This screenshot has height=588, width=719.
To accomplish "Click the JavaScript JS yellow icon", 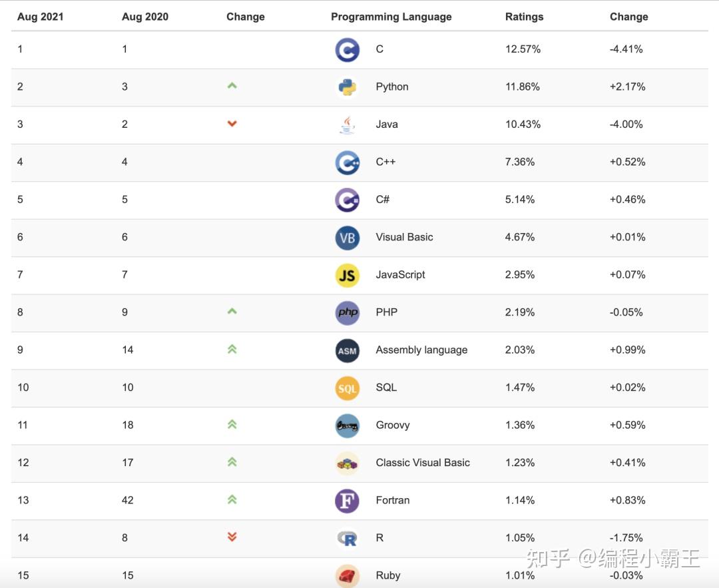I will point(347,275).
